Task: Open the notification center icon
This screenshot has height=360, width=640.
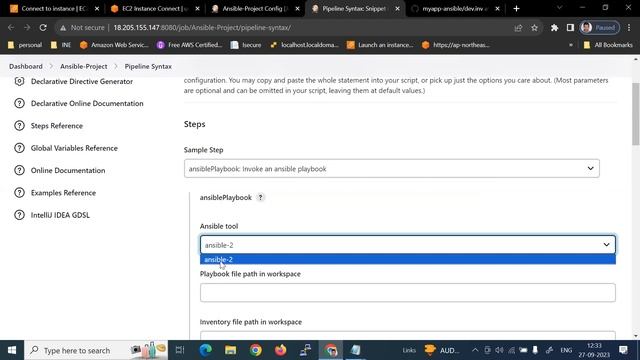Action: click(x=623, y=350)
